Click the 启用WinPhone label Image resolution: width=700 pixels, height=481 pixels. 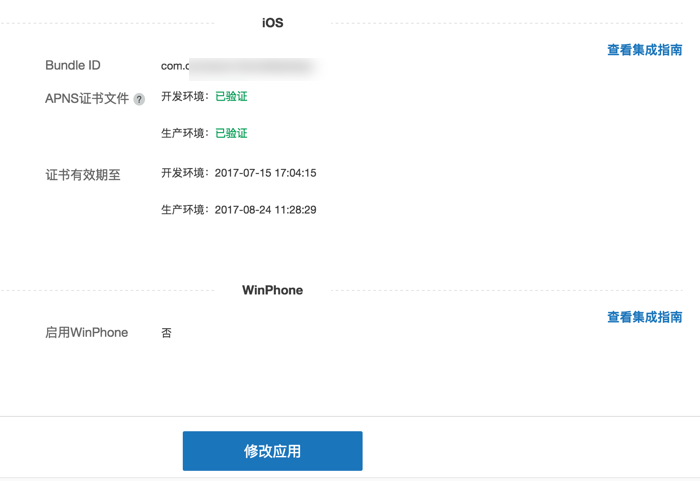87,332
